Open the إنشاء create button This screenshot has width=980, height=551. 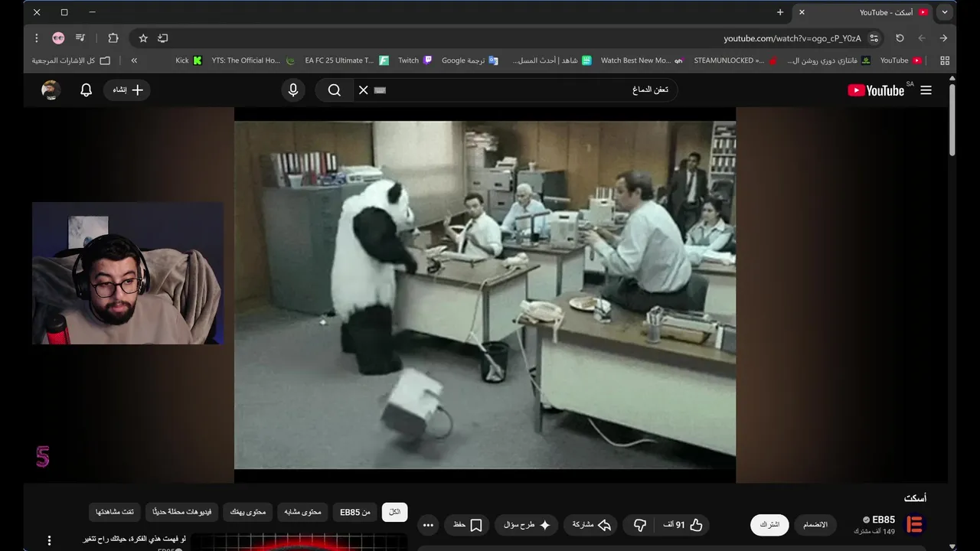pyautogui.click(x=127, y=90)
